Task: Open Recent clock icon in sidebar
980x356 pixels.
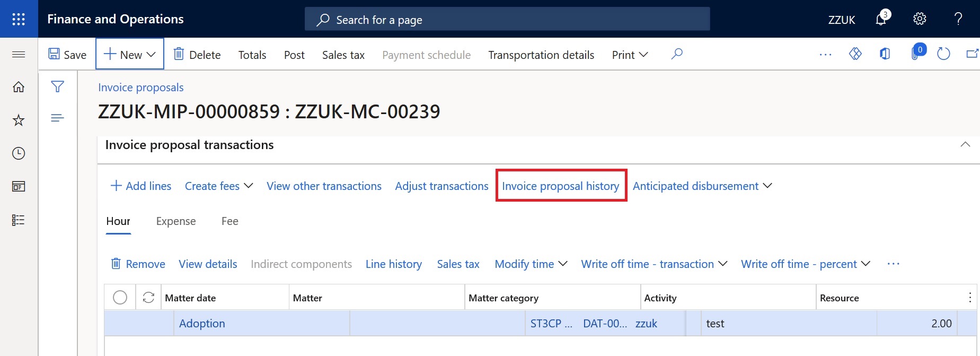Action: tap(19, 153)
